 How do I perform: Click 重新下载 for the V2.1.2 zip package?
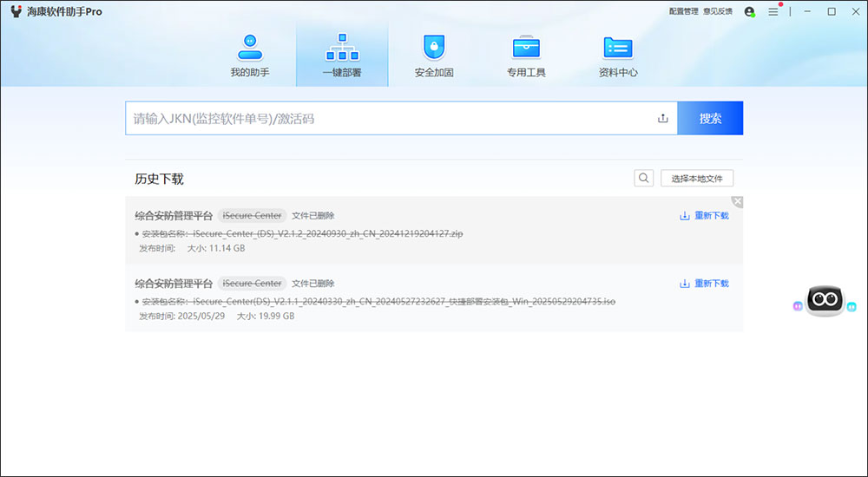(704, 216)
